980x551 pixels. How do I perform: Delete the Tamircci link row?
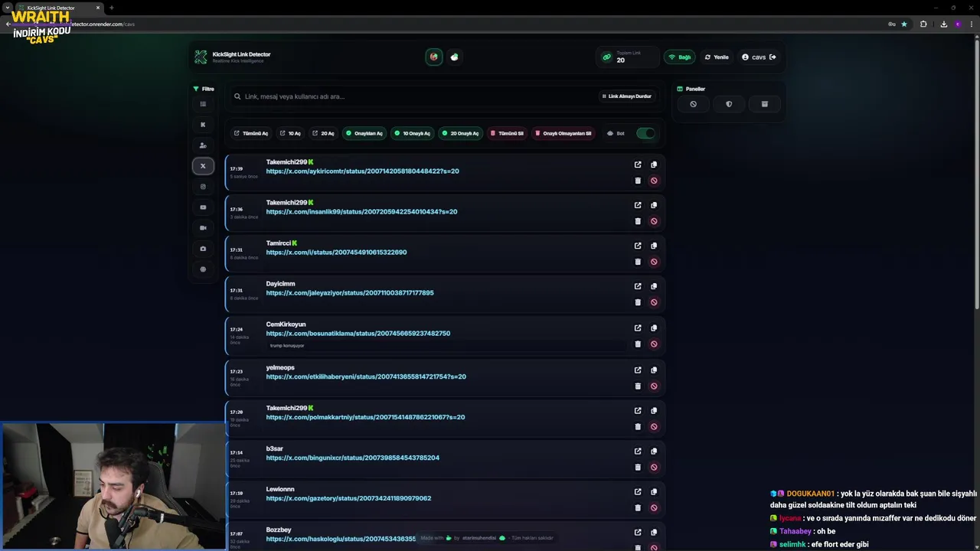[x=638, y=262]
